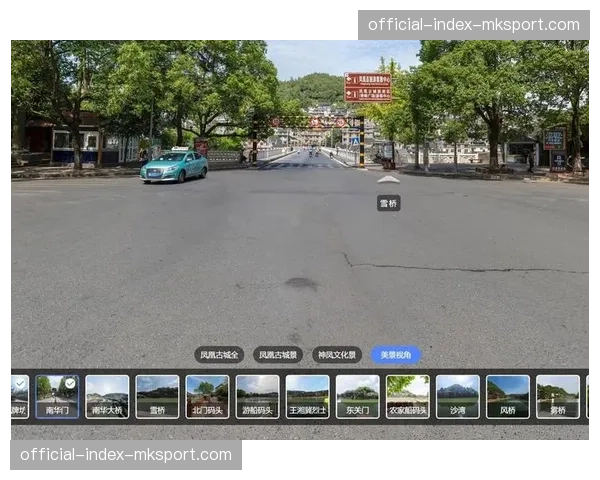
Task: Select the 凤凰古城全 category tab
Action: coord(219,355)
